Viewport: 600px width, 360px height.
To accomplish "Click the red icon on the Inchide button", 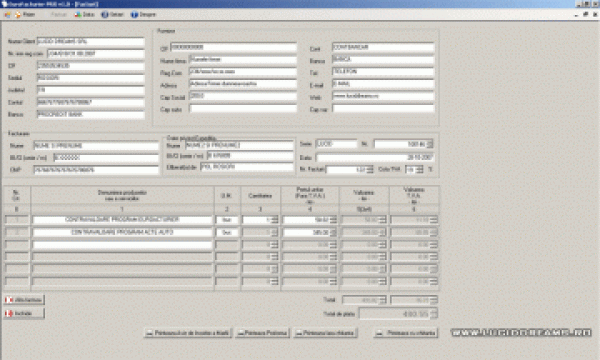I will tap(9, 313).
